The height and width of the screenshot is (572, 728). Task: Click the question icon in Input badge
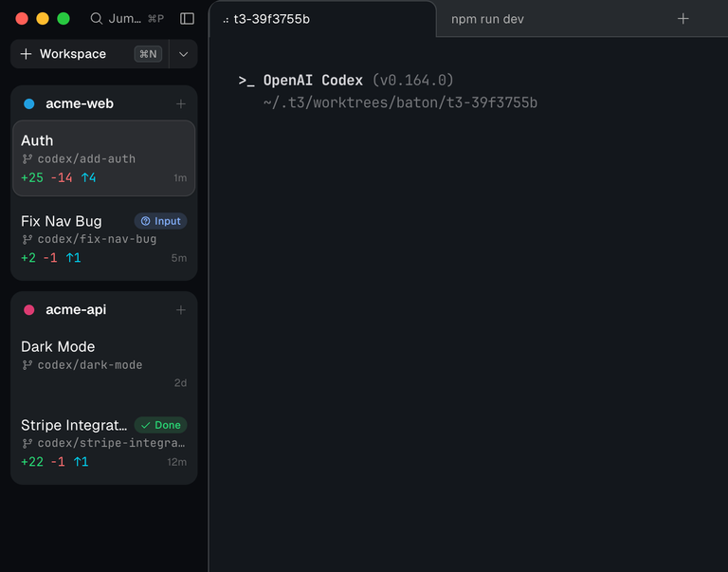pyautogui.click(x=145, y=221)
